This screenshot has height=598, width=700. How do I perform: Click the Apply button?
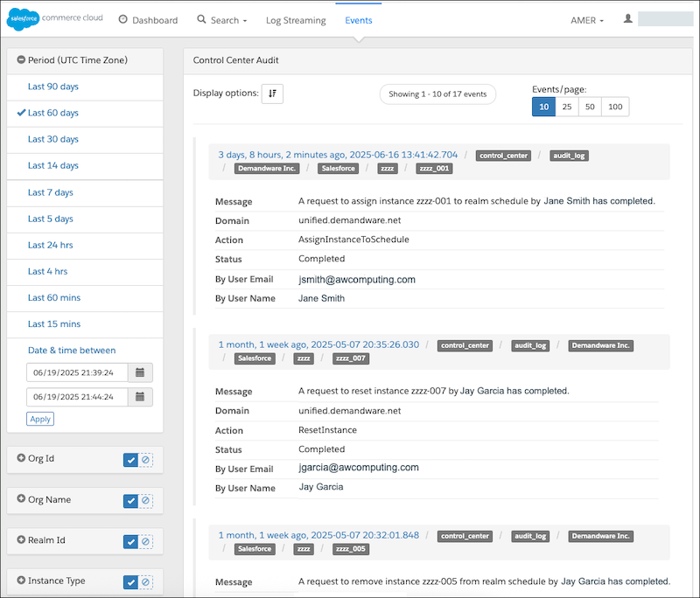[x=40, y=419]
